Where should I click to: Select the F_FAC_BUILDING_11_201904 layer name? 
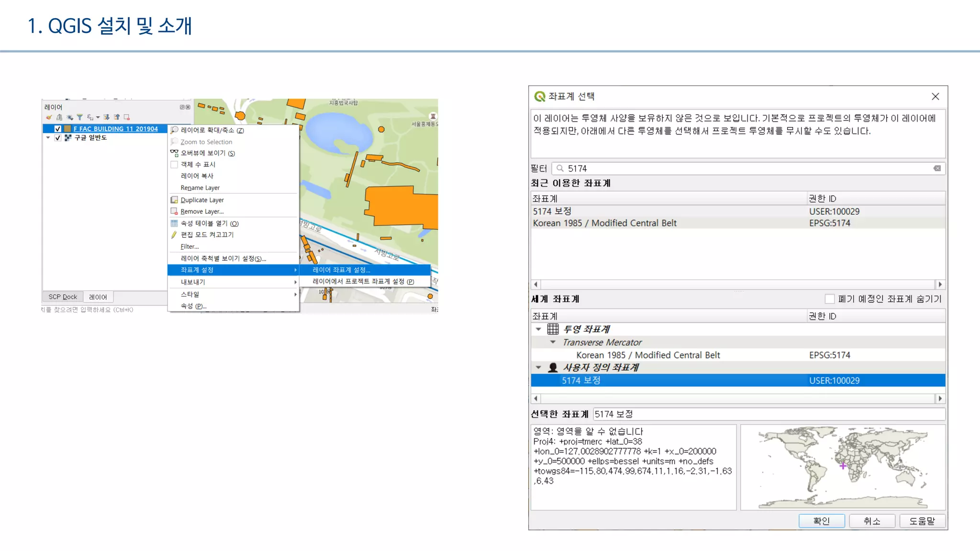click(x=115, y=129)
